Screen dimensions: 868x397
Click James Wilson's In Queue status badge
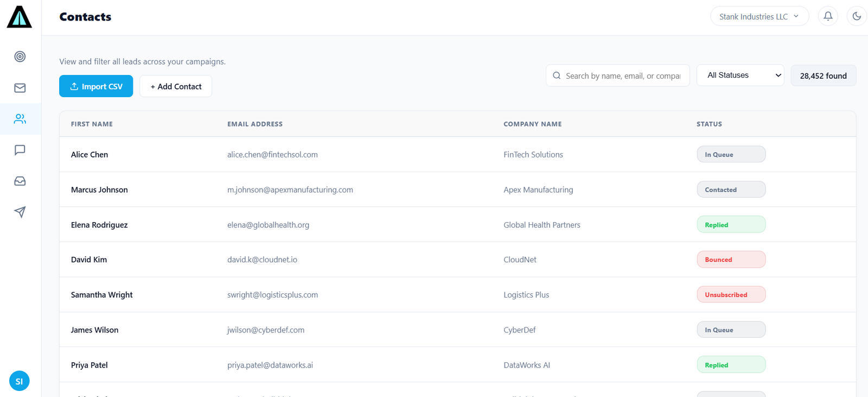tap(731, 330)
